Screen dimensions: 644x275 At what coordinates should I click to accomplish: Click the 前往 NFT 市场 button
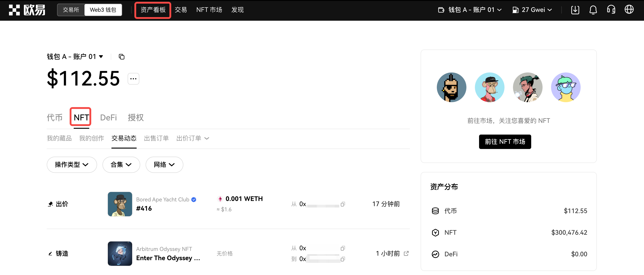(505, 142)
